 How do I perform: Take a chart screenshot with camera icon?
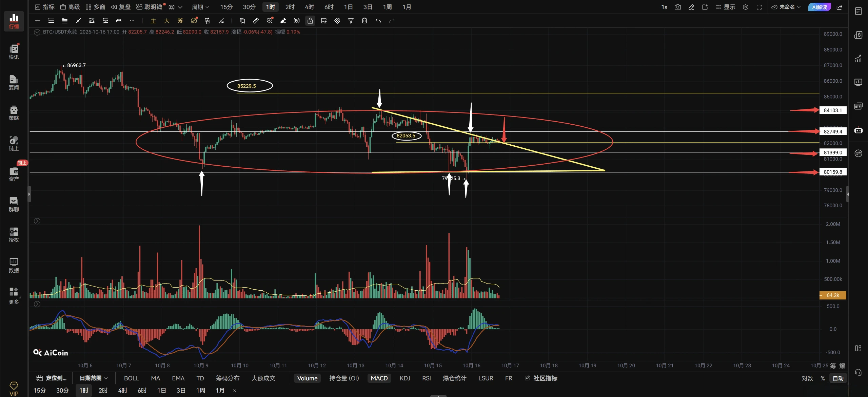tap(677, 7)
